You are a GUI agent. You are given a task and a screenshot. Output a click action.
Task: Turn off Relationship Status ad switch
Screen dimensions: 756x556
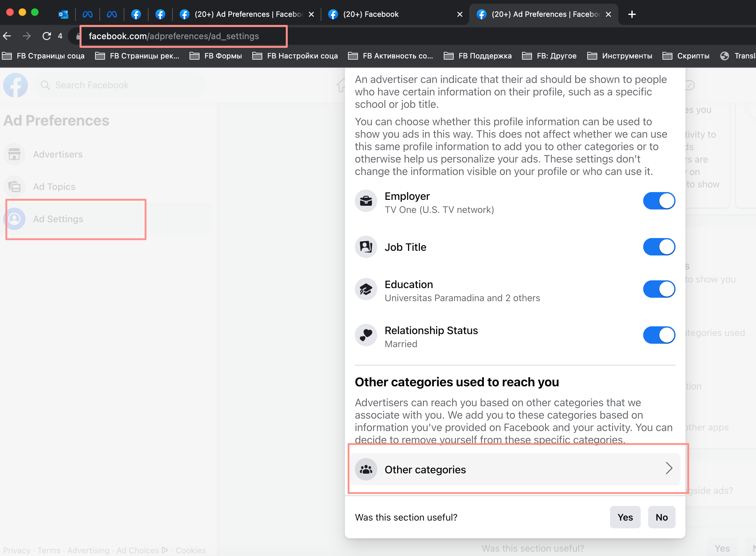pos(659,335)
